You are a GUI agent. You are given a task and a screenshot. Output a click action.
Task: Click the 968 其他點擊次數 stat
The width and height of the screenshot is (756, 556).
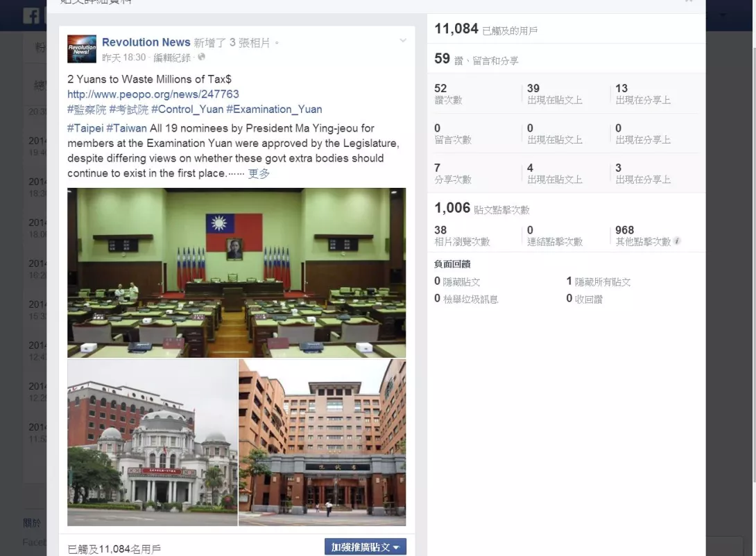643,236
